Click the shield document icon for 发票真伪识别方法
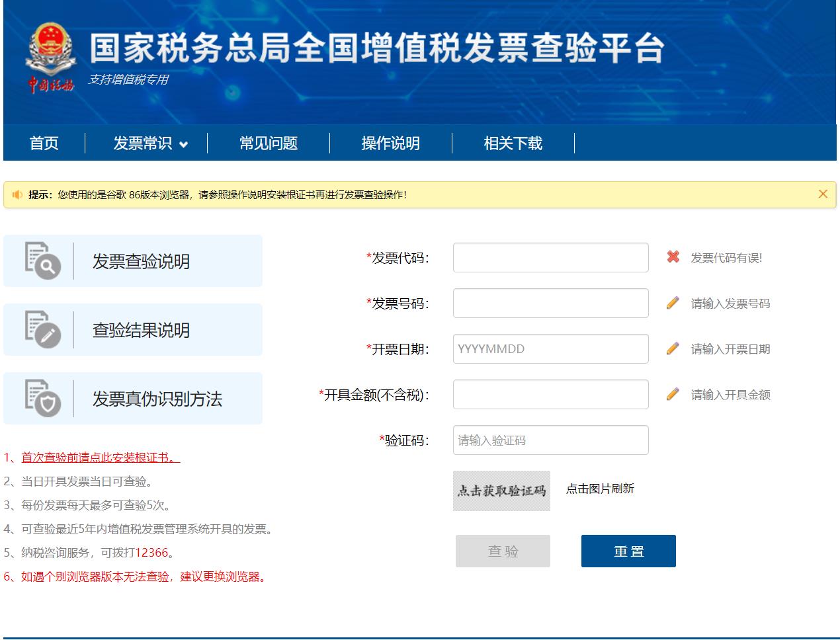The image size is (840, 640). (42, 398)
